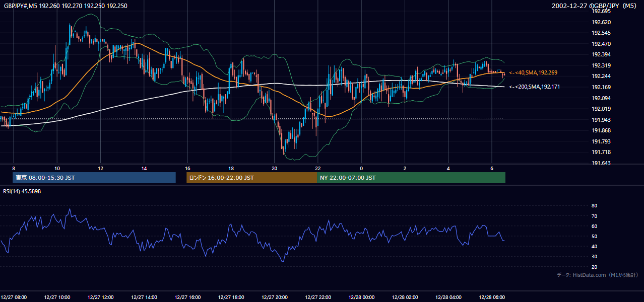The width and height of the screenshot is (644, 302).
Task: Click hour label 12 under the price chart
Action: click(101, 168)
